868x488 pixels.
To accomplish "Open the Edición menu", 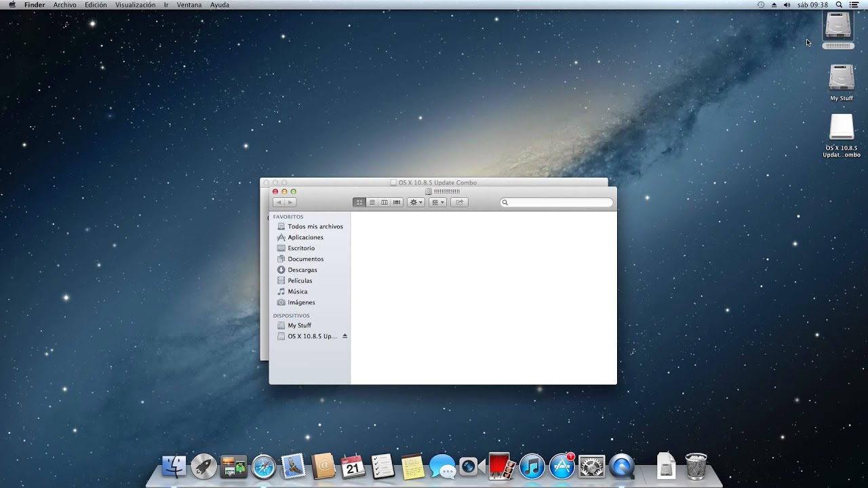I will click(96, 5).
